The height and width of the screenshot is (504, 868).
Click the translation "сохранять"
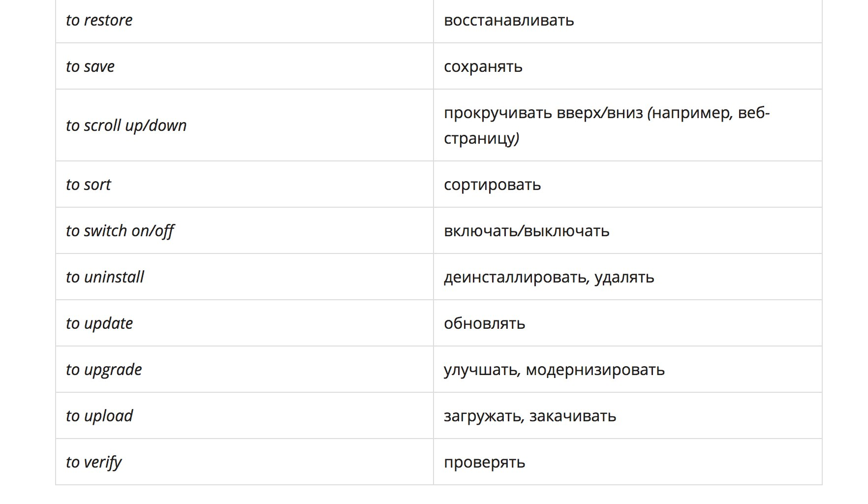[x=483, y=66]
